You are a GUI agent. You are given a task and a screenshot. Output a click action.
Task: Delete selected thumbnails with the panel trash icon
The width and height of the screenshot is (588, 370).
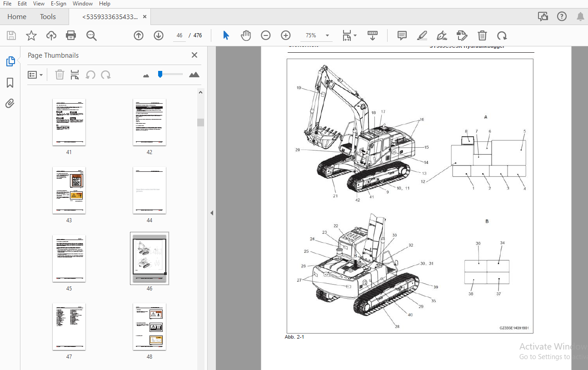(x=60, y=75)
